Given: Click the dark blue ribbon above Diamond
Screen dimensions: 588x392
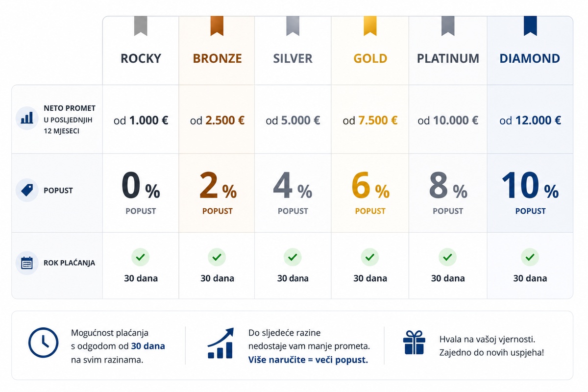Looking at the screenshot, I should pyautogui.click(x=530, y=26).
